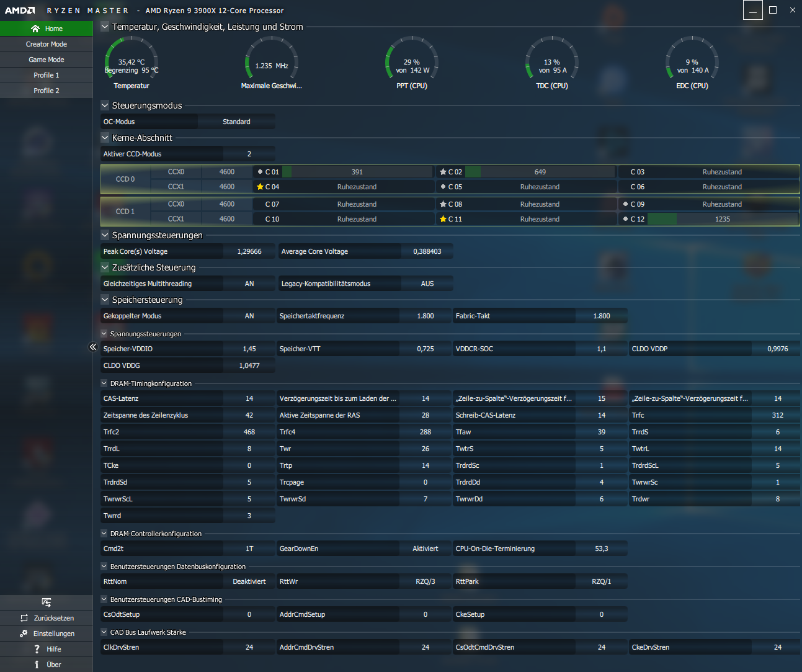Click the PPT (CPU) gauge
This screenshot has height=672, width=802.
(412, 62)
